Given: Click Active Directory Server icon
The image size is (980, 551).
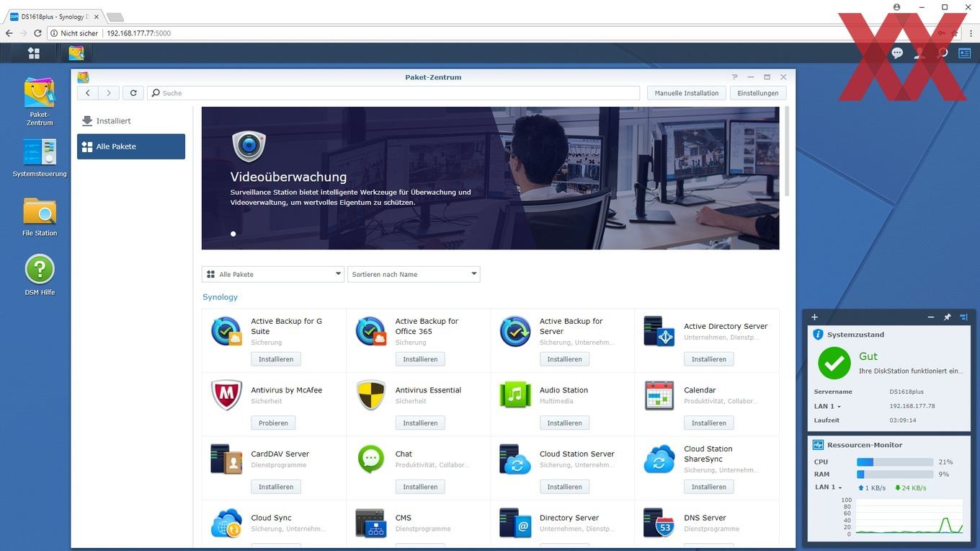Looking at the screenshot, I should [659, 332].
